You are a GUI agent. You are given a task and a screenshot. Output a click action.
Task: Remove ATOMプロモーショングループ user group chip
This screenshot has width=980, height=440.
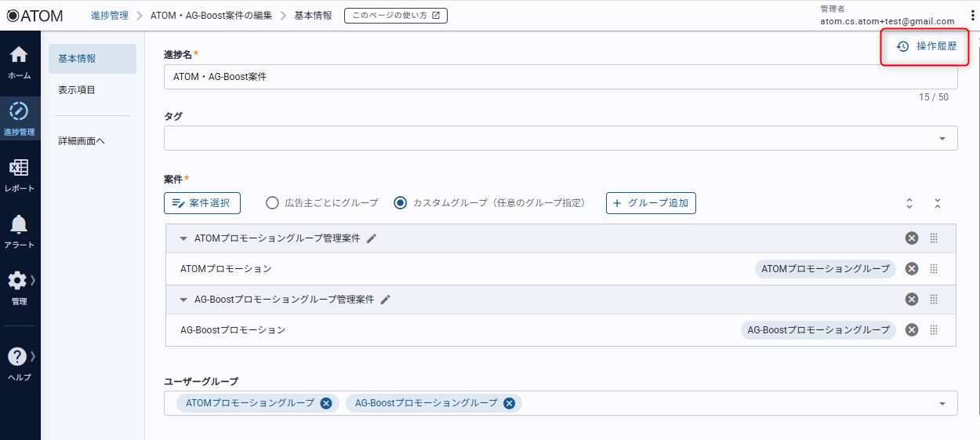326,403
